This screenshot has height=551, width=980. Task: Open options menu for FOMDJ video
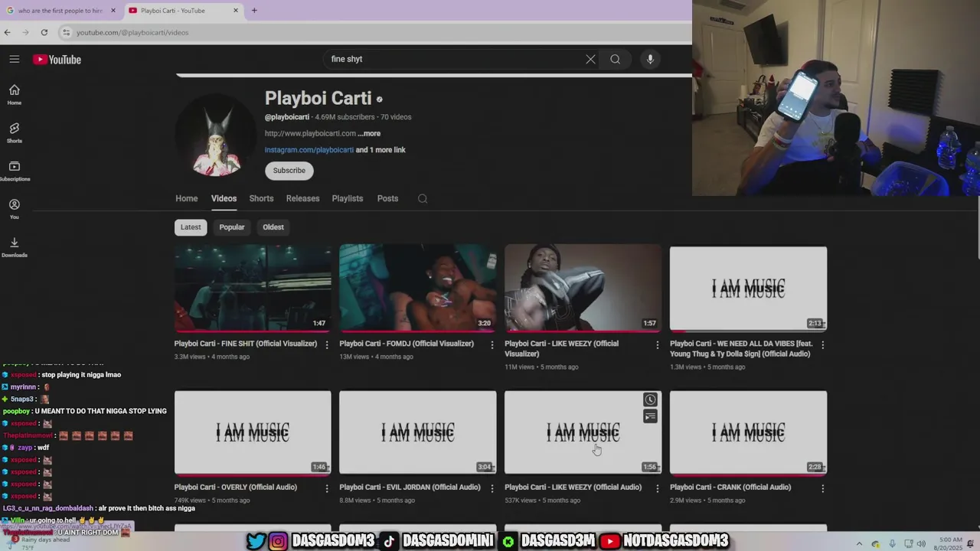492,345
